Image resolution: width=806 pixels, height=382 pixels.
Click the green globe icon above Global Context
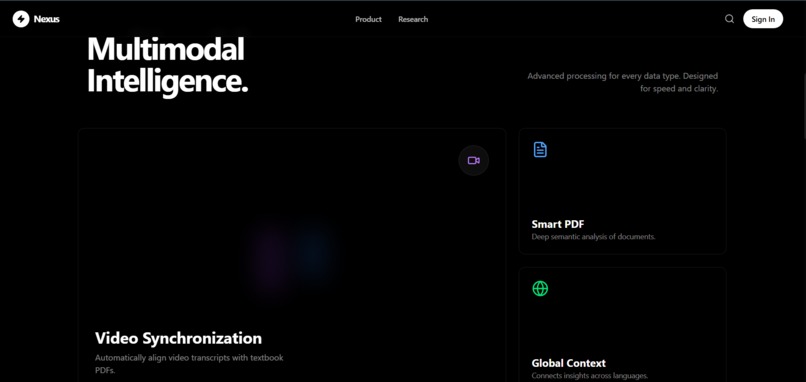(540, 288)
